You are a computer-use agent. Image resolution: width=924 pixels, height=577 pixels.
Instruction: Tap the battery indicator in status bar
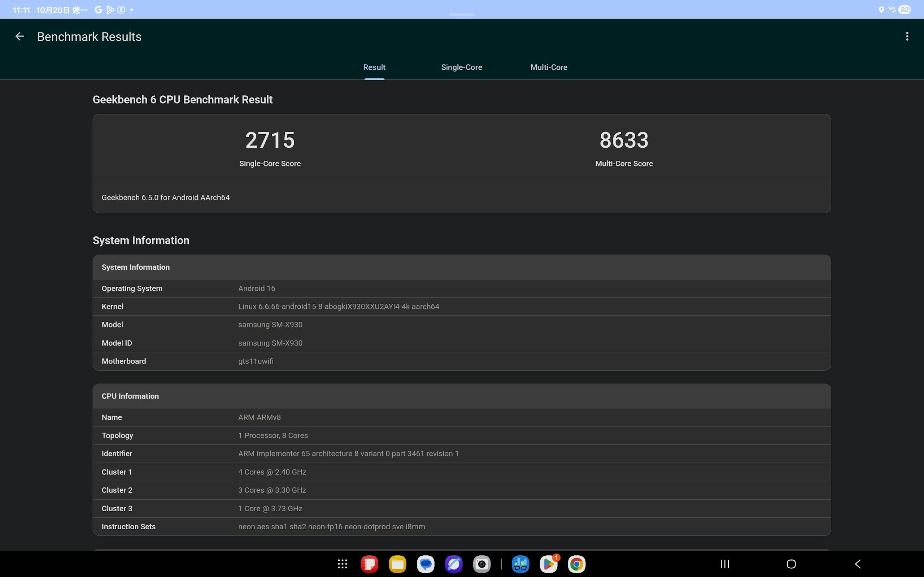click(905, 10)
